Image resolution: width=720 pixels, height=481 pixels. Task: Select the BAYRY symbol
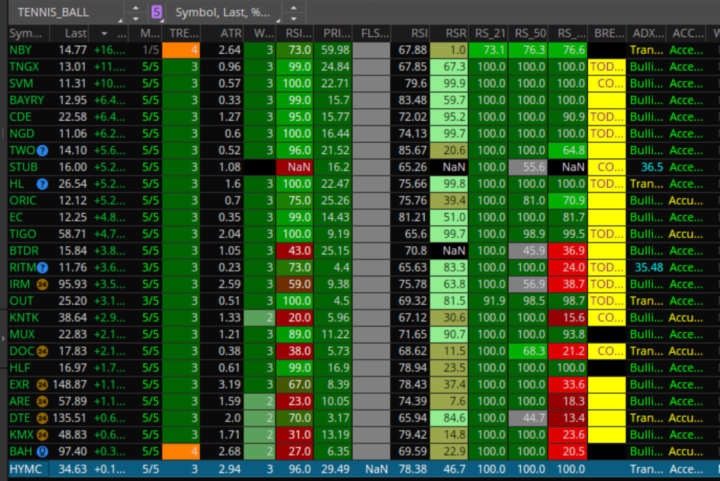coord(27,101)
